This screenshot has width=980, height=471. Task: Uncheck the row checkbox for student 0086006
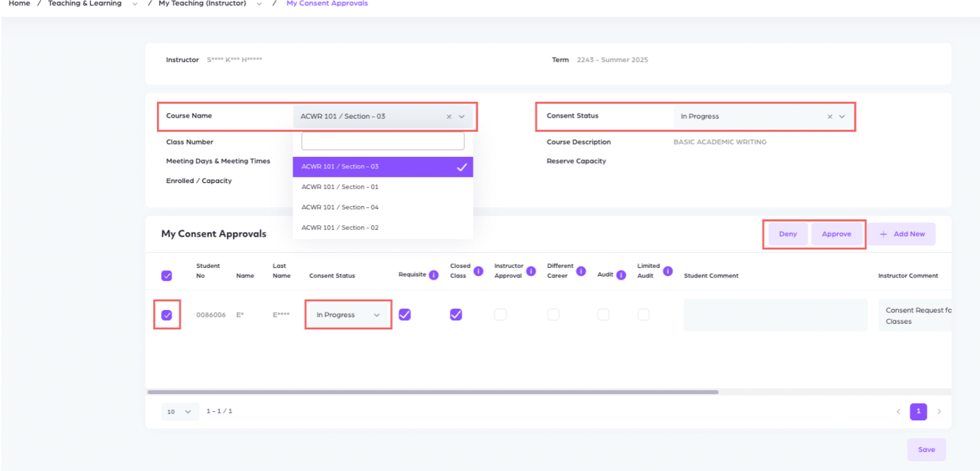[x=167, y=315]
